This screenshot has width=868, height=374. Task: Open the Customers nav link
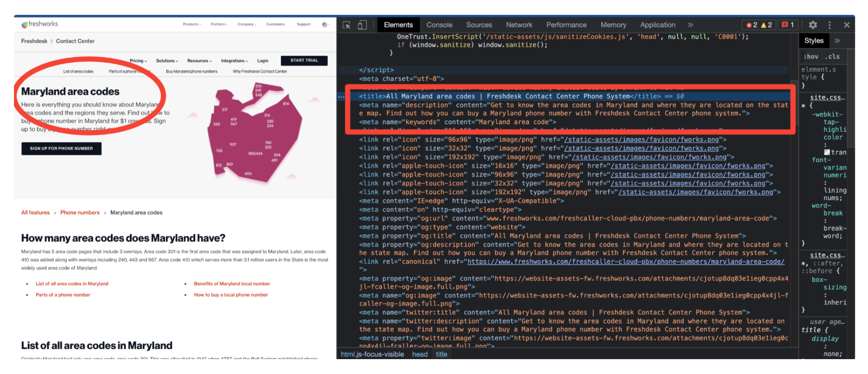tap(276, 24)
